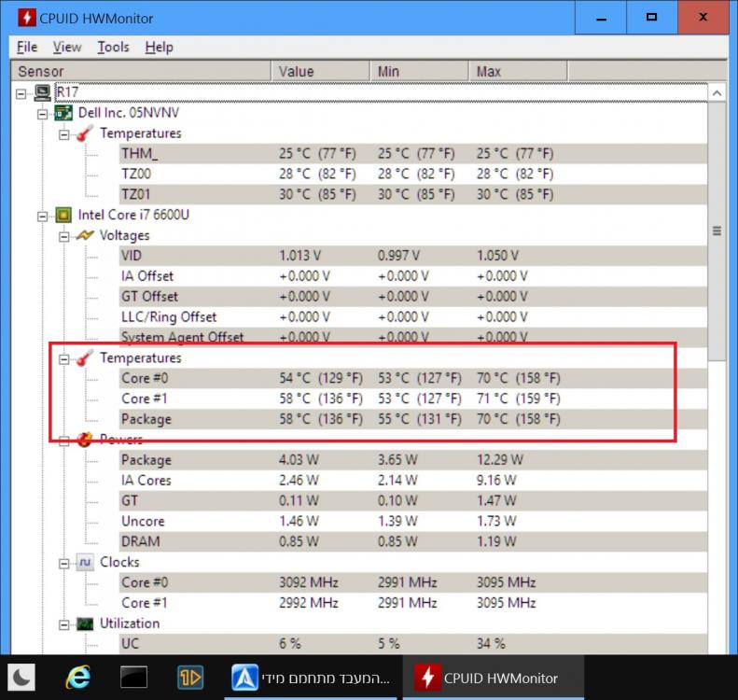The width and height of the screenshot is (738, 700).
Task: Open the File menu
Action: (x=27, y=47)
